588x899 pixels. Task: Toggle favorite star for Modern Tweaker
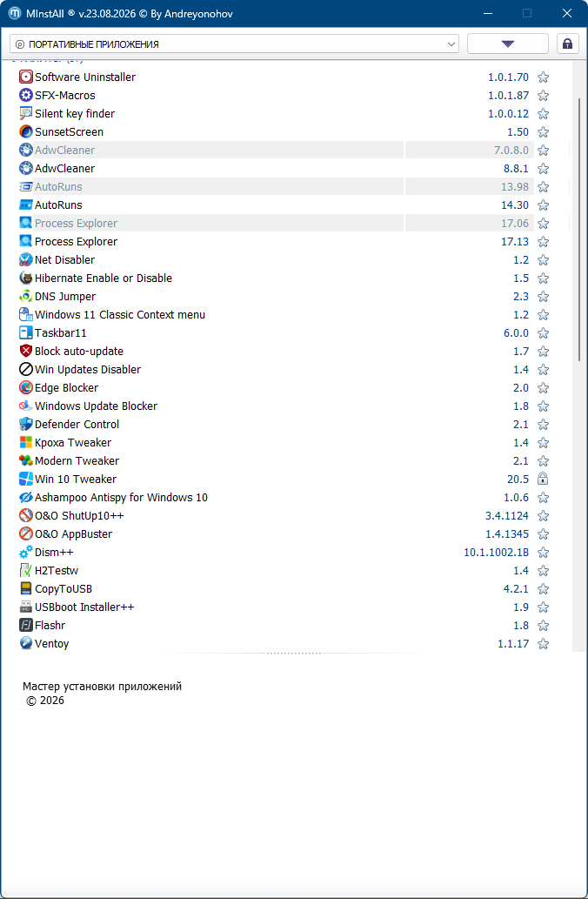tap(544, 461)
